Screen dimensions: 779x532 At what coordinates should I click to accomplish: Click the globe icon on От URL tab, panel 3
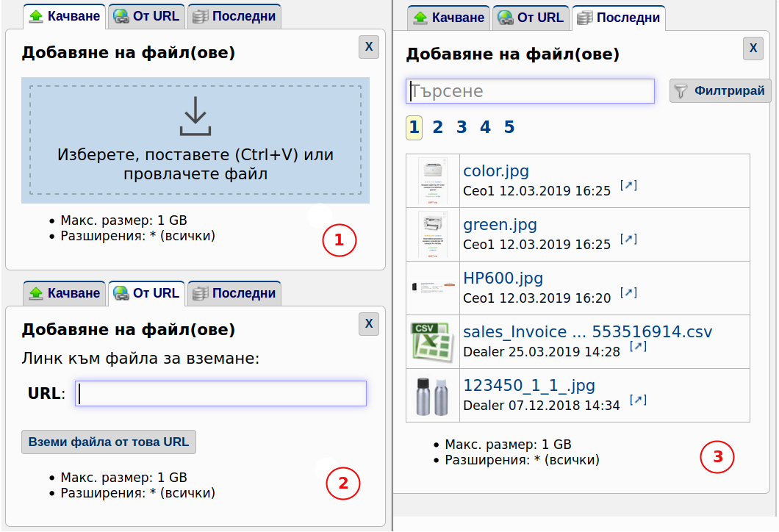coord(506,18)
